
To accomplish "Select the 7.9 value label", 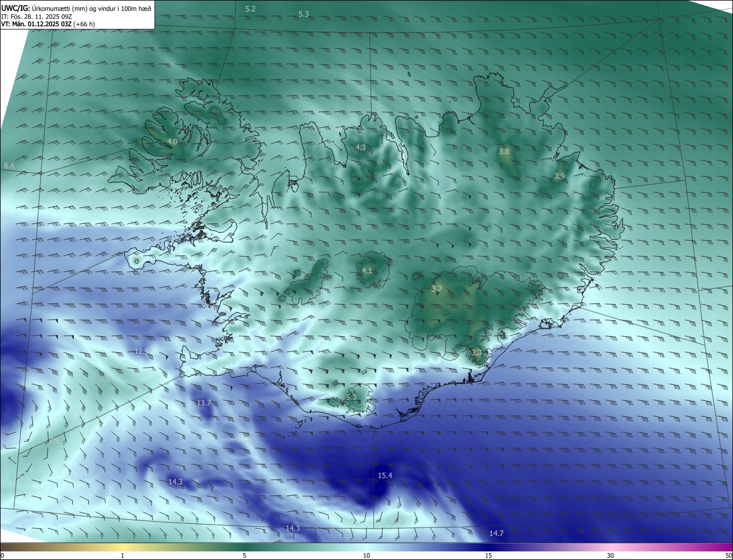I will pos(54,440).
